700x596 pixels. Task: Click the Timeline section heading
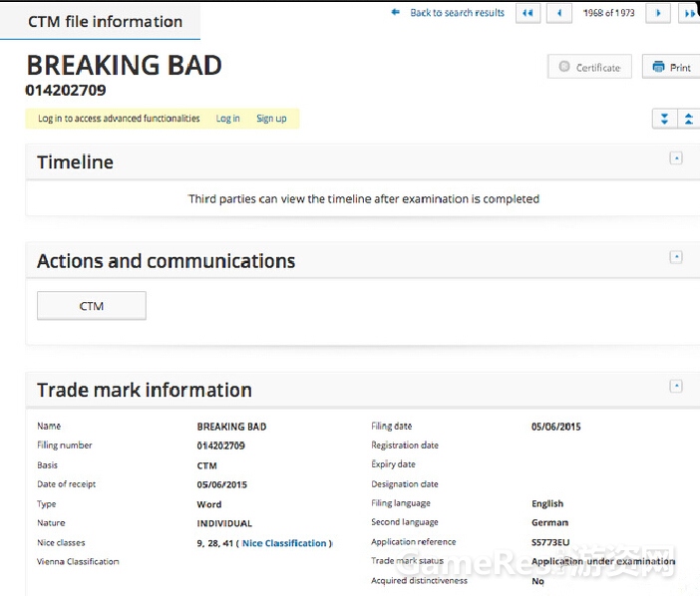click(75, 161)
